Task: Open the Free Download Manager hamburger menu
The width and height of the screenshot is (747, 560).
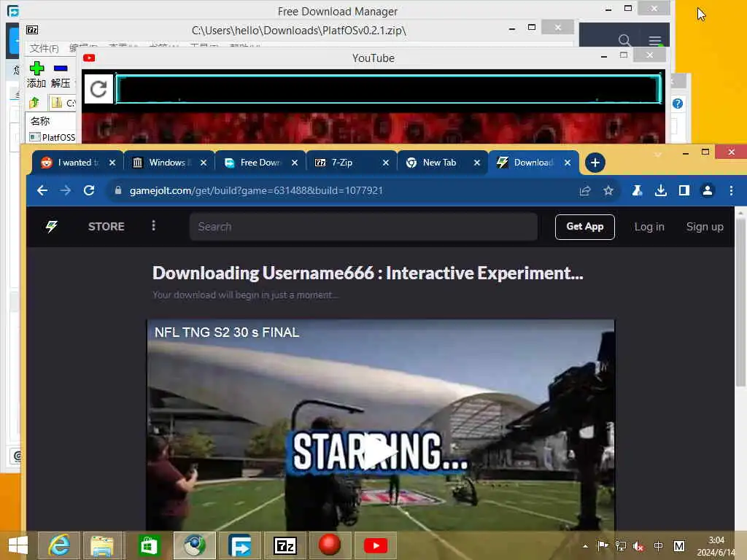Action: (x=655, y=40)
